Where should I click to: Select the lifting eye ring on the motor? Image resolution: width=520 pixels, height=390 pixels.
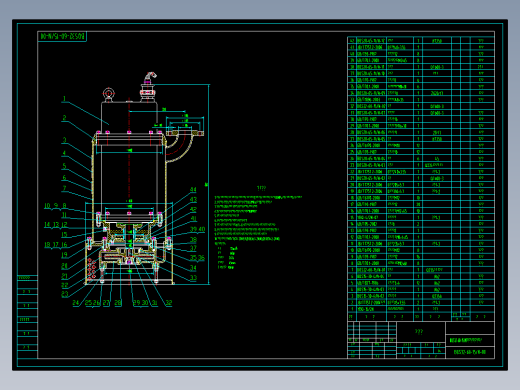click(108, 93)
